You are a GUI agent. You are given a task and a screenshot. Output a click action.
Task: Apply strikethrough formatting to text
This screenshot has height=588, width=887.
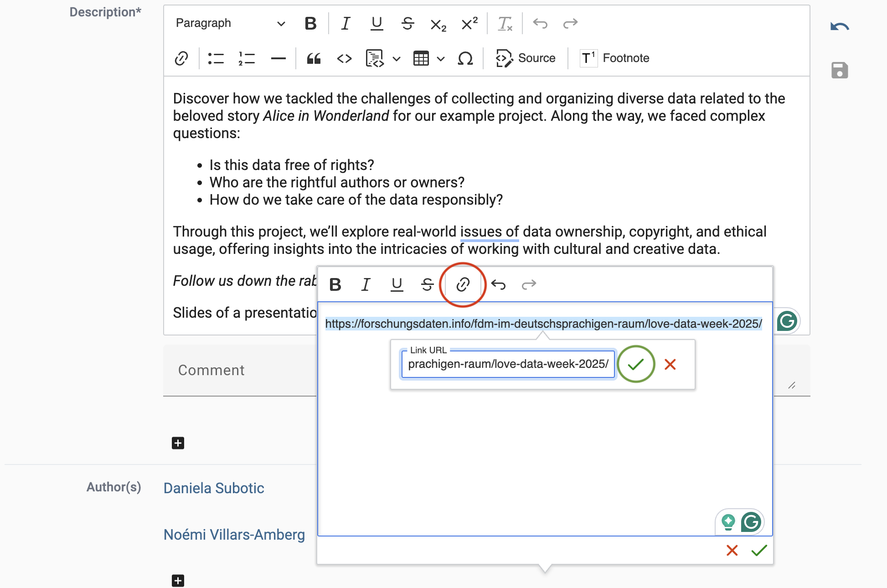407,23
